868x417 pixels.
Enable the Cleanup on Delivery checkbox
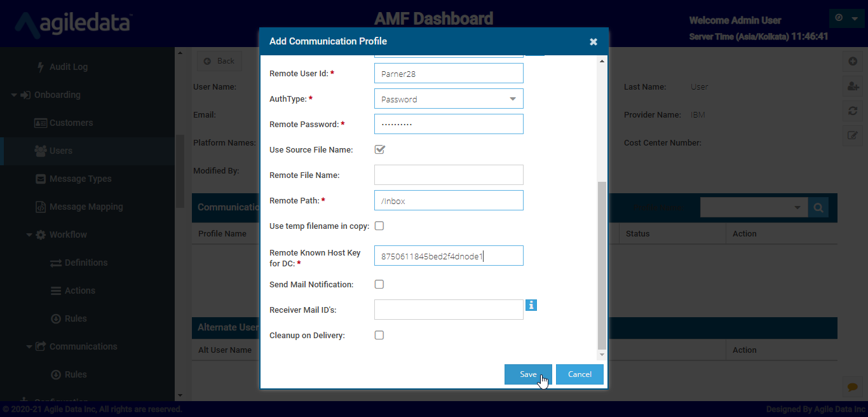click(379, 335)
